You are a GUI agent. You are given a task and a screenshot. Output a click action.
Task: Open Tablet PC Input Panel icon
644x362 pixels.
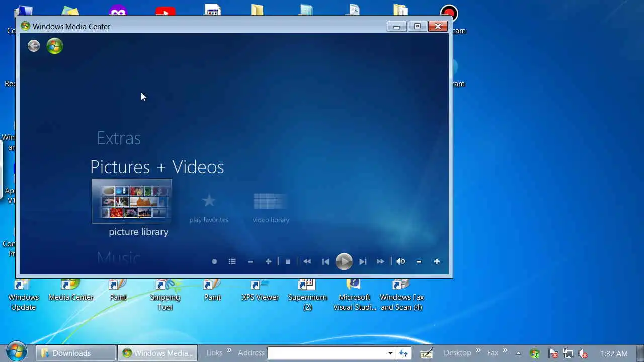pyautogui.click(x=427, y=353)
